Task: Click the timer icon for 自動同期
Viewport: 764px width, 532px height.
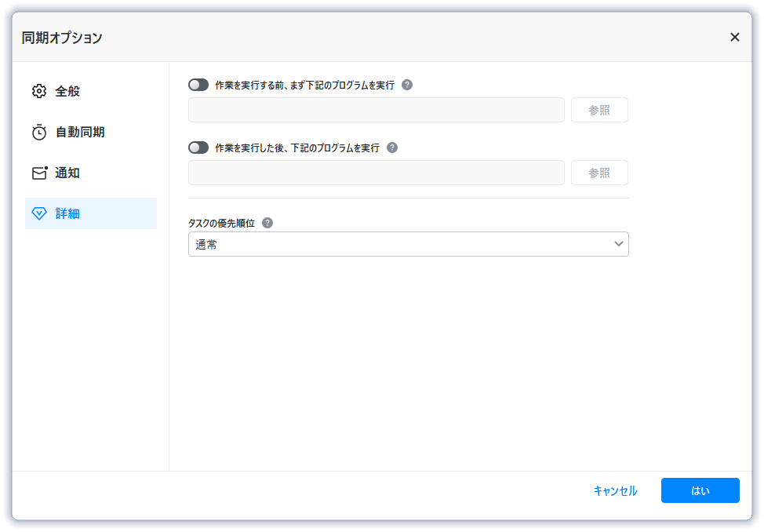Action: [x=39, y=132]
